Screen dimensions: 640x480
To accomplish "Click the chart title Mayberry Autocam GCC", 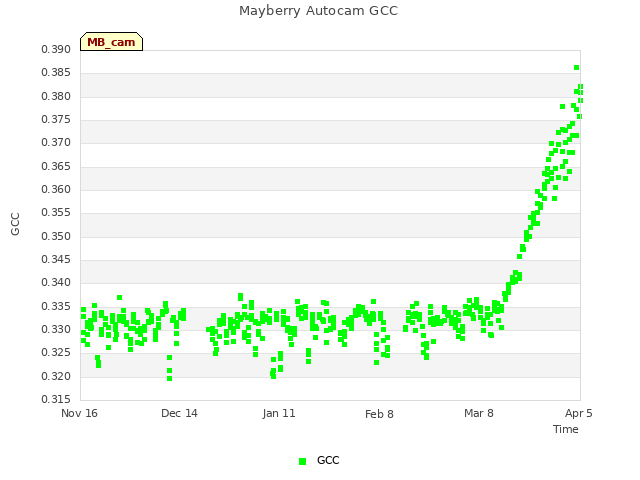I will tap(318, 11).
